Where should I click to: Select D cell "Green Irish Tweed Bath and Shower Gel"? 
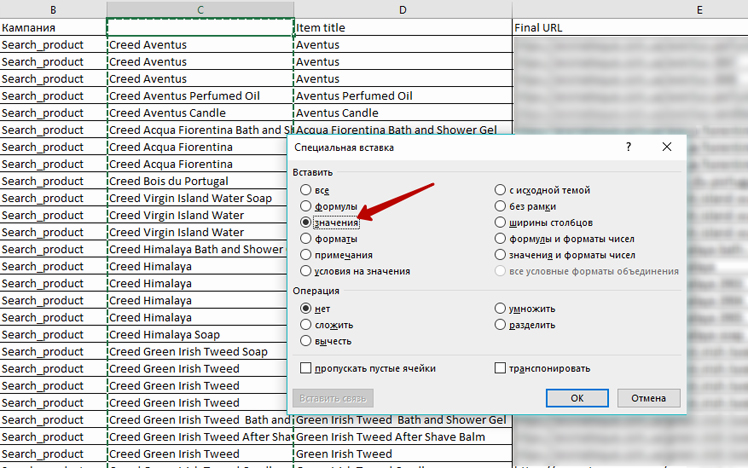[403, 420]
